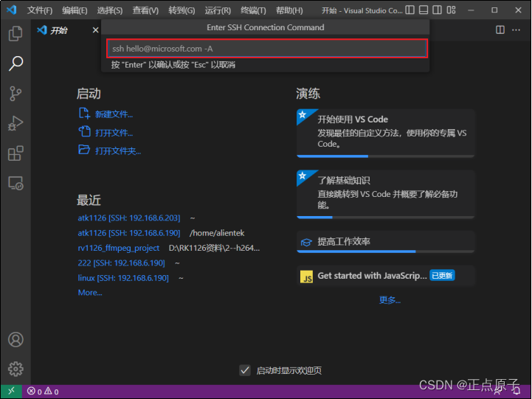Click progress bar under 提高工作效率 card
The height and width of the screenshot is (399, 532).
385,251
